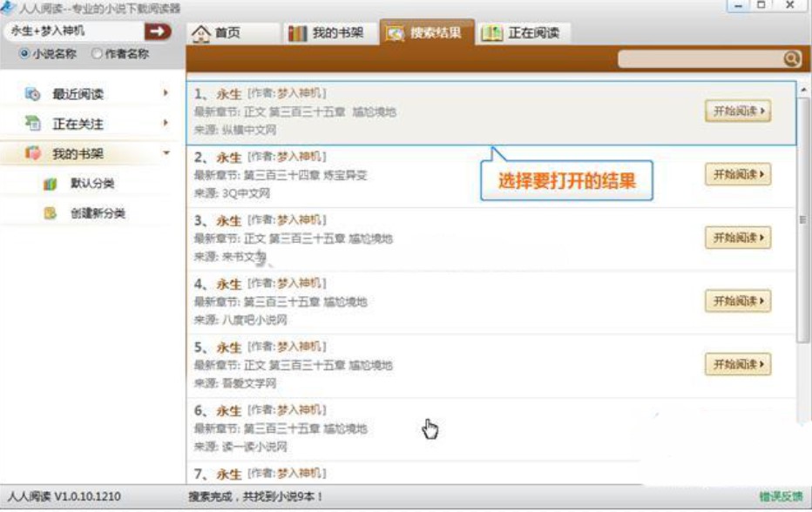812x512 pixels.
Task: Click the 创建新分类 icon
Action: click(51, 212)
